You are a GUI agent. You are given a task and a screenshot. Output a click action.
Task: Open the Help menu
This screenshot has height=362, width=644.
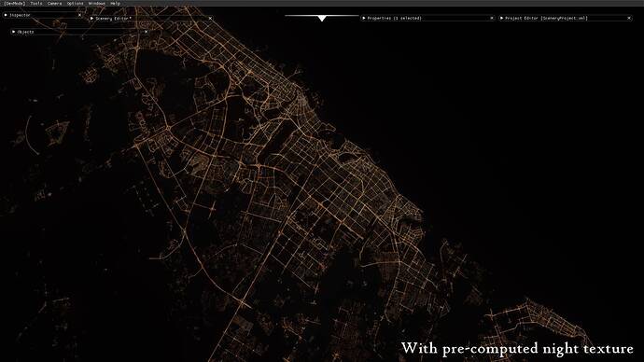[x=116, y=4]
